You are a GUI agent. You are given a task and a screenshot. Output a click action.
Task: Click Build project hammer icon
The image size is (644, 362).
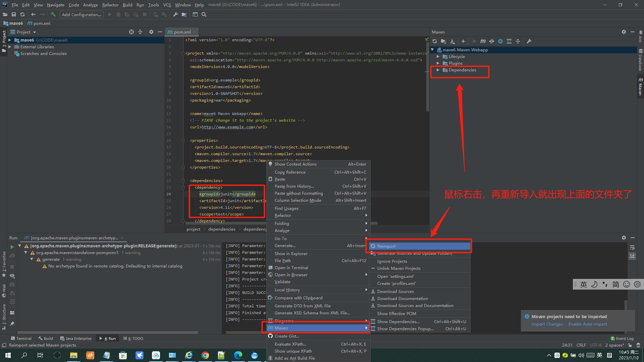[x=53, y=14]
